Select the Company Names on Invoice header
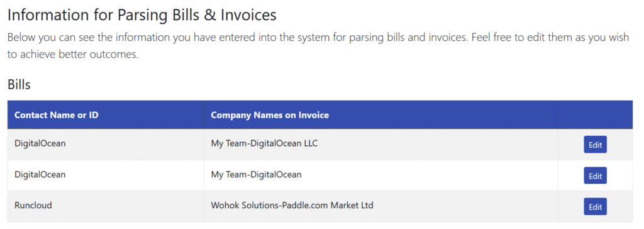Image resolution: width=644 pixels, height=229 pixels. point(381,114)
